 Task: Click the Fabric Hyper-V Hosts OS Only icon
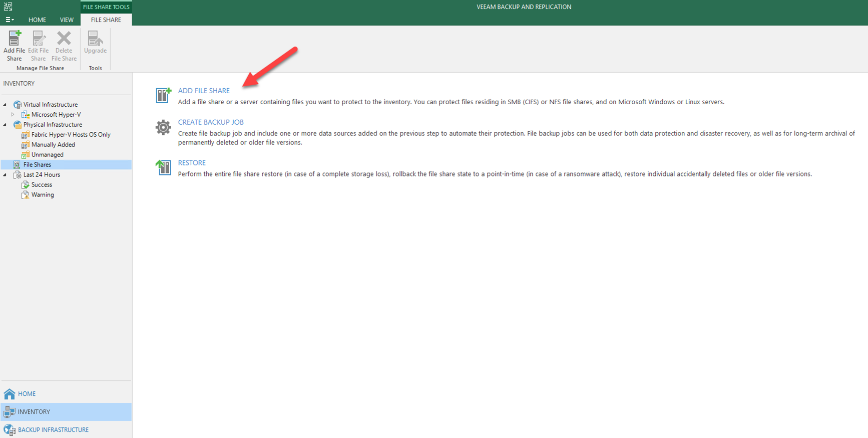click(26, 135)
